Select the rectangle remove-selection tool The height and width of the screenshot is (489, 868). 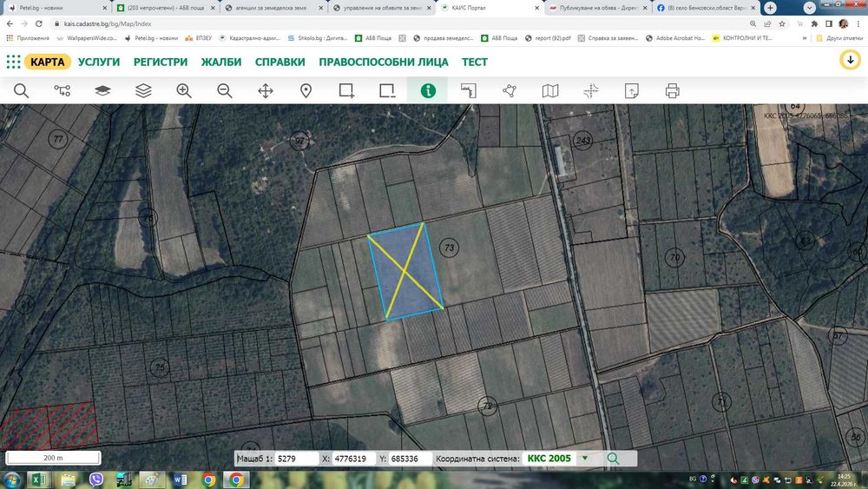[387, 91]
